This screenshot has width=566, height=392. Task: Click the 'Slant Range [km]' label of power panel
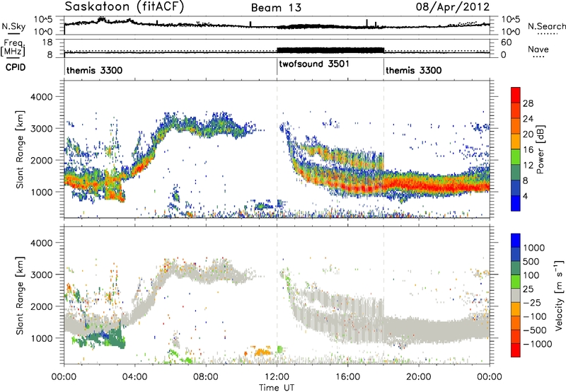coord(20,149)
